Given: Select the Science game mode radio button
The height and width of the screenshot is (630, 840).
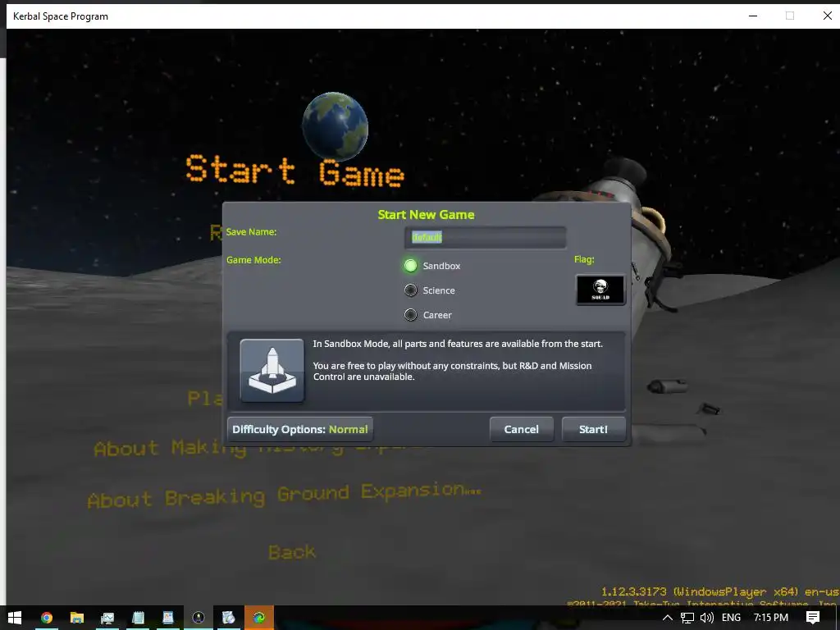Looking at the screenshot, I should 411,290.
